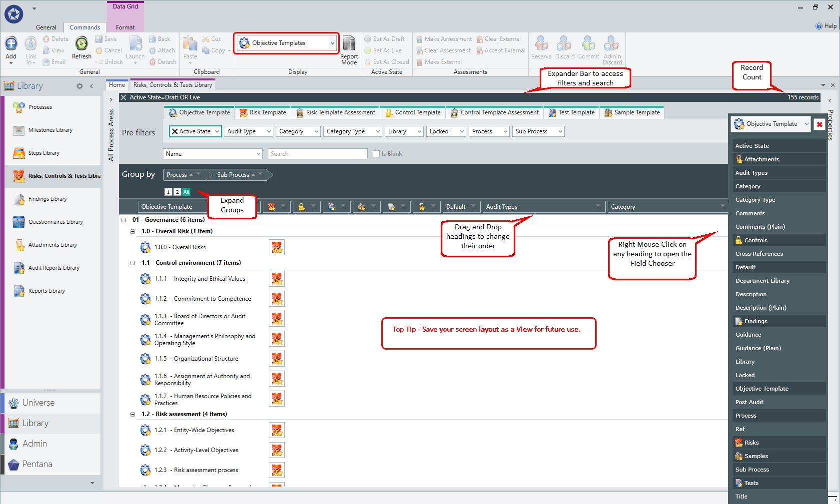Collapse the 1.1 - Control environment group
The image size is (840, 504).
pos(133,263)
